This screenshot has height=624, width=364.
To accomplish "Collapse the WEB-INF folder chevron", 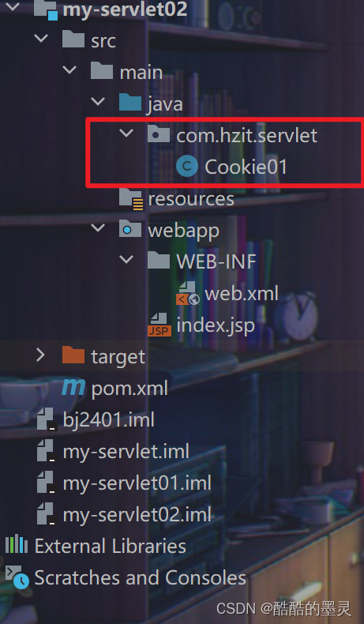I will (126, 260).
